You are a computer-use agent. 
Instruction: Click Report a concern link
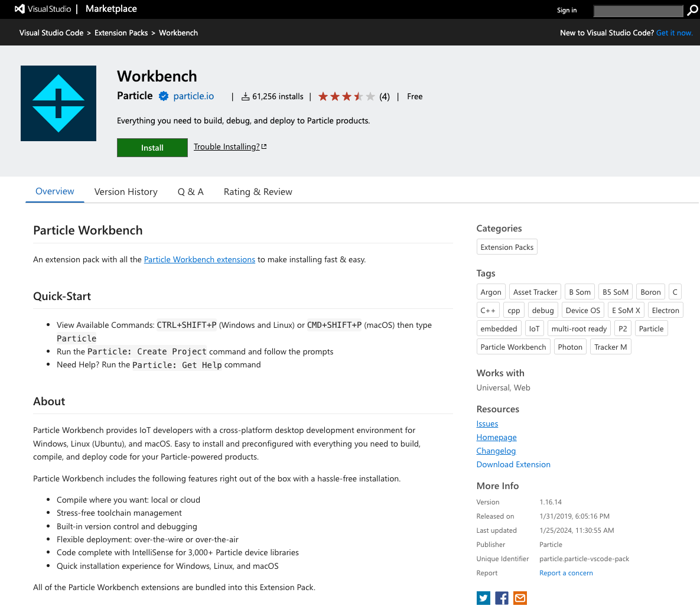566,573
